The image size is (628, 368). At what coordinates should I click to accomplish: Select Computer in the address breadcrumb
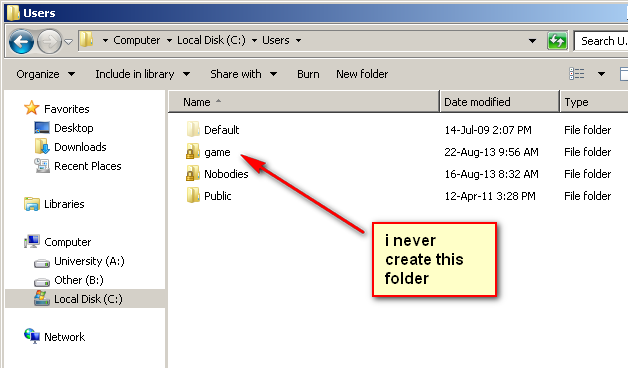click(x=137, y=40)
